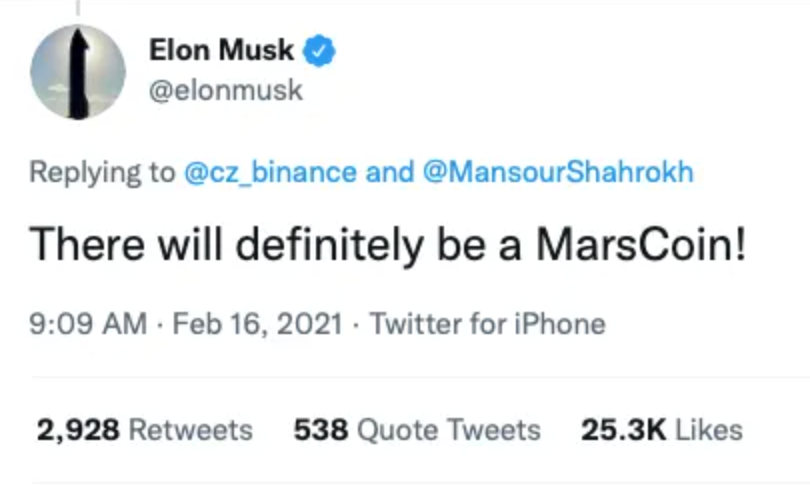
Task: Show the Quote Tweets list
Action: [x=448, y=430]
